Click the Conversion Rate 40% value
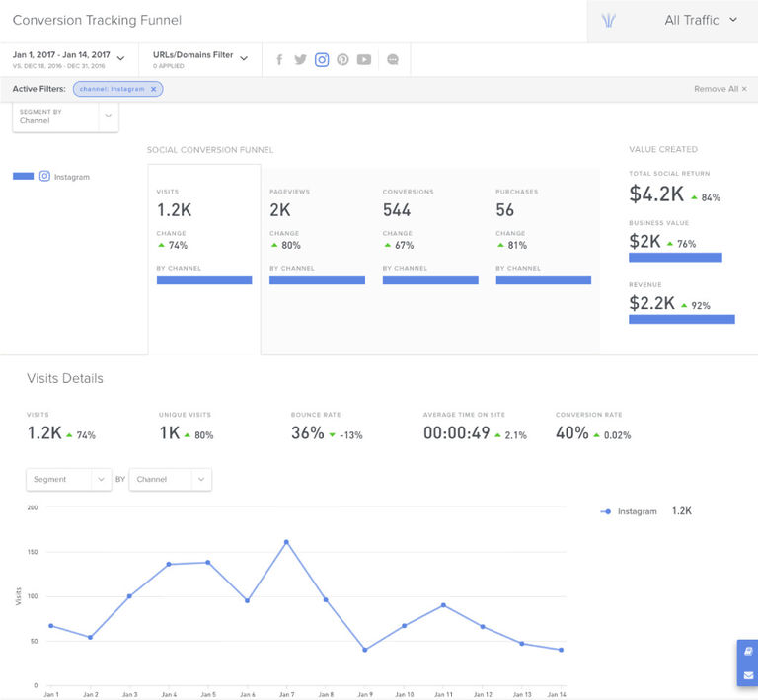 pos(571,433)
